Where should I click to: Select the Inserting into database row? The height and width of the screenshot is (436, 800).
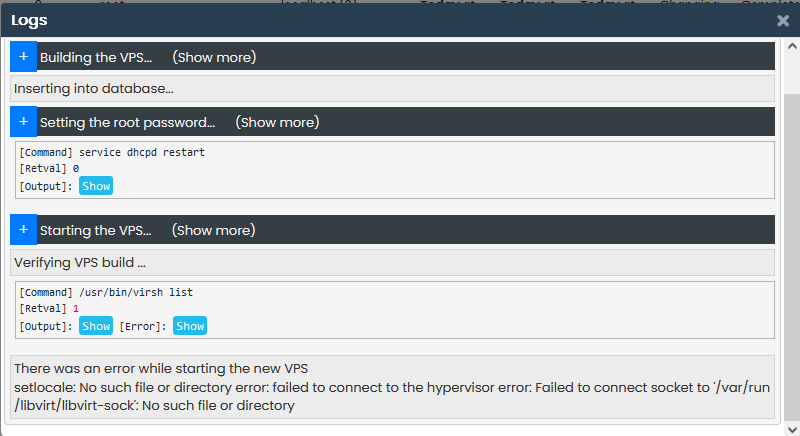[x=94, y=89]
